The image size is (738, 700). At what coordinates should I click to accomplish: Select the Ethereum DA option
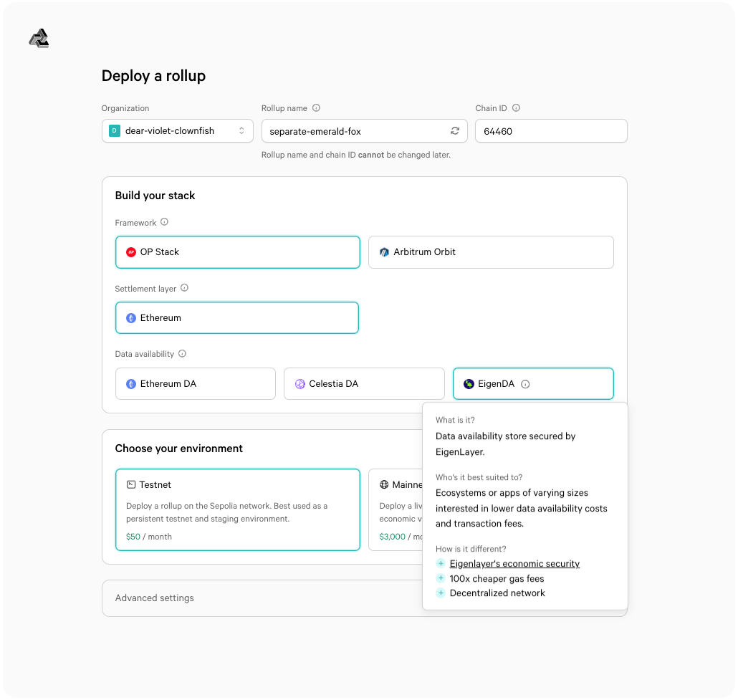point(196,383)
